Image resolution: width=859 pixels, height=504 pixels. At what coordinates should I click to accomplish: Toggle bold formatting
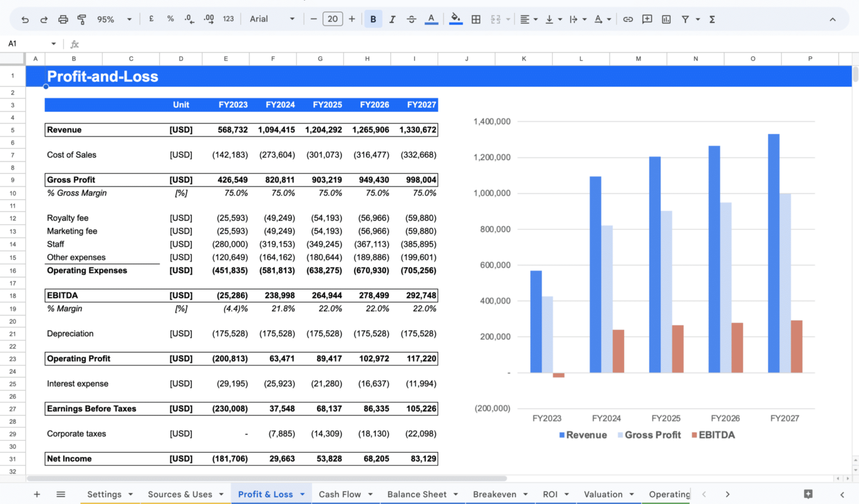373,18
